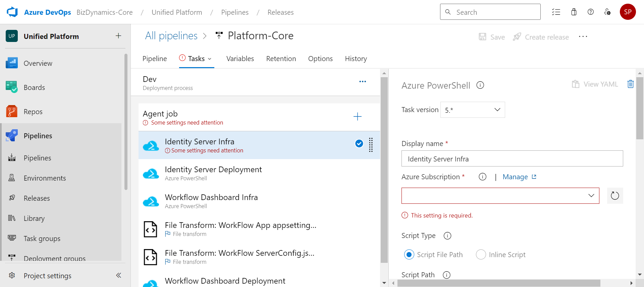Open the Manage subscription link
The height and width of the screenshot is (287, 644).
point(520,177)
